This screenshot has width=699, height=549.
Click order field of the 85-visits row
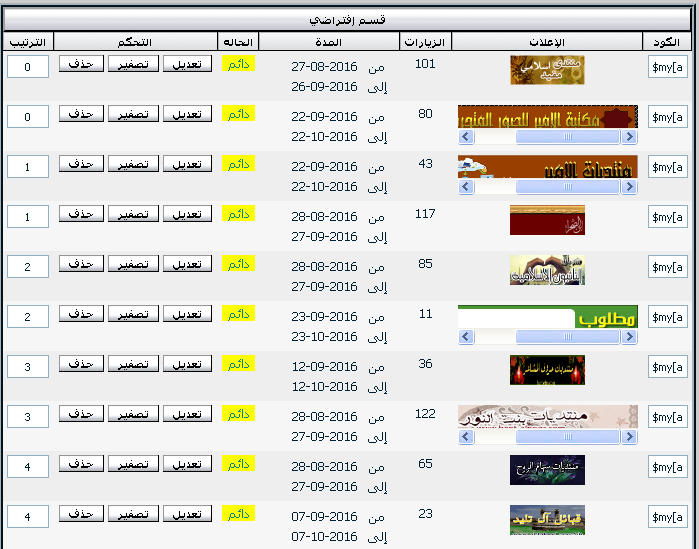click(x=28, y=266)
